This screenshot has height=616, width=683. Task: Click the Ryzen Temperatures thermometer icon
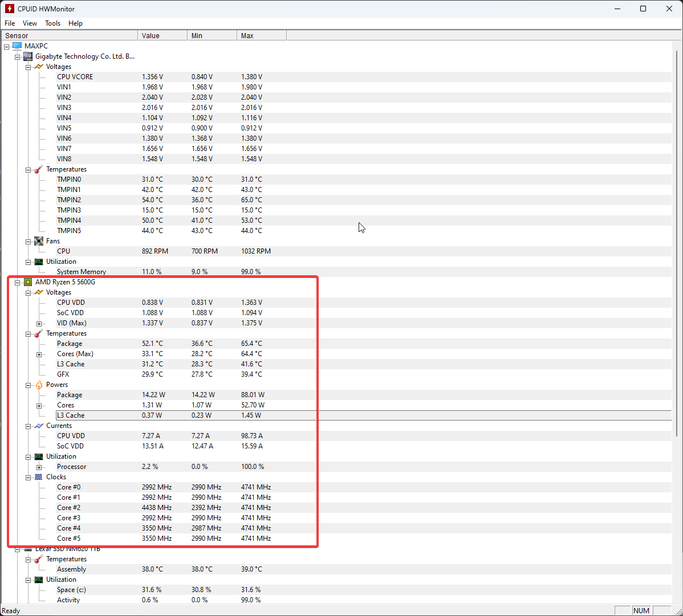pyautogui.click(x=39, y=333)
